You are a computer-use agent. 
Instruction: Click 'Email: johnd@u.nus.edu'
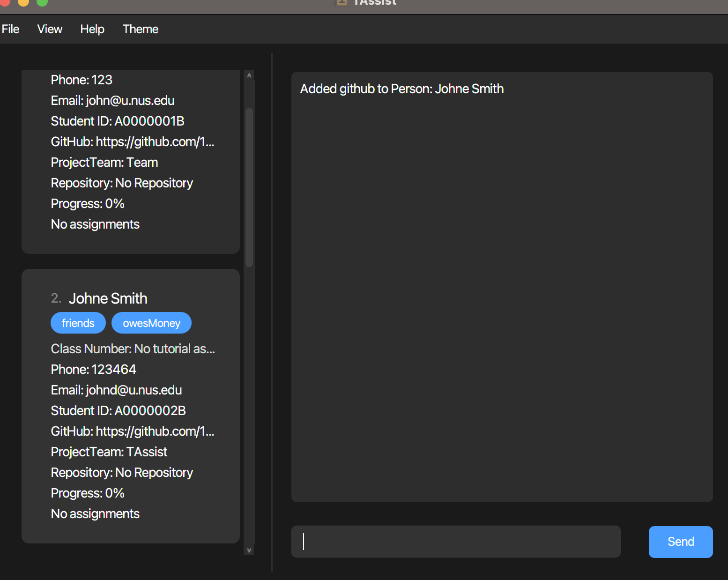pos(116,390)
